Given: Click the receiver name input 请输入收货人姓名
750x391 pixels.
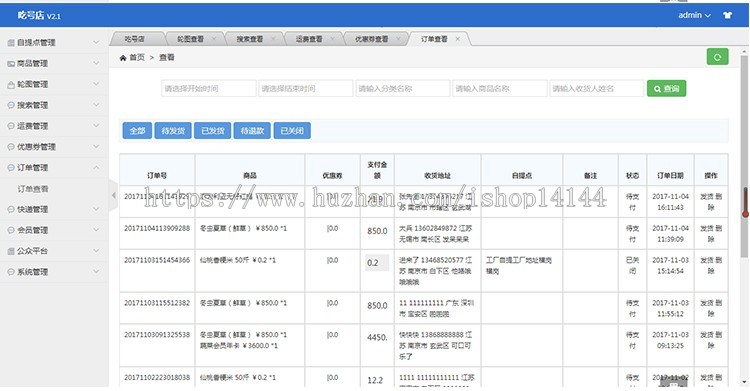Looking at the screenshot, I should (597, 89).
